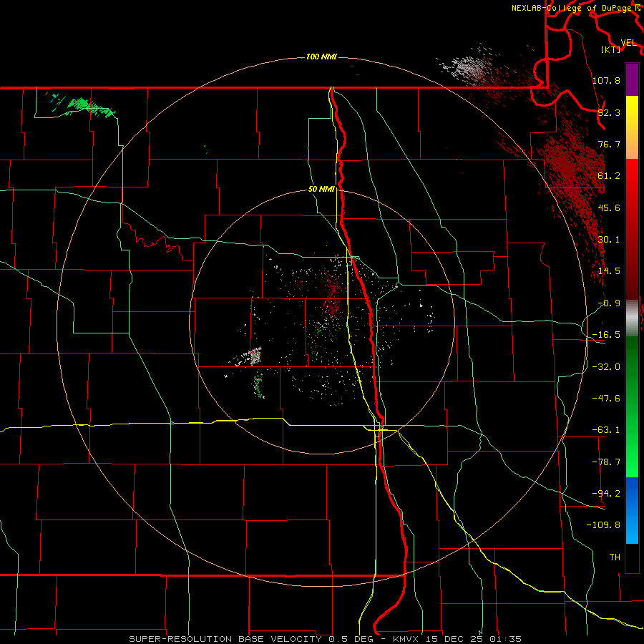Click the -63.1 scale value

tap(606, 430)
